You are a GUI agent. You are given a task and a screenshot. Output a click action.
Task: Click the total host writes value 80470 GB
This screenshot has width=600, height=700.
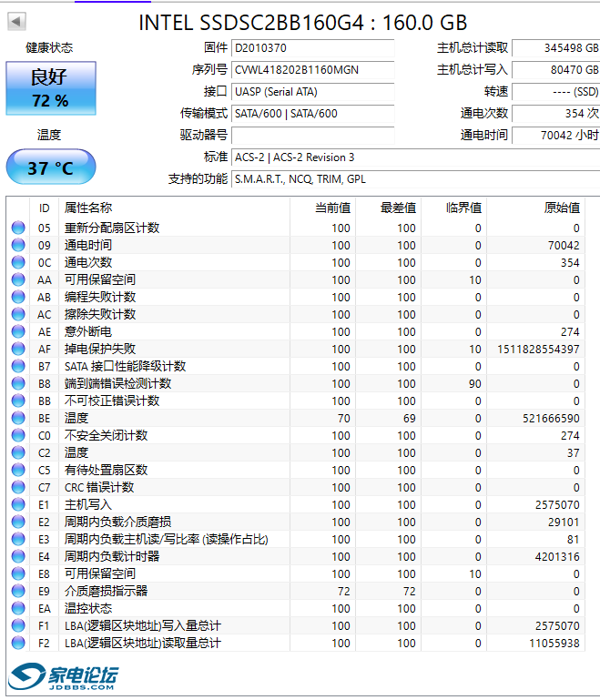(x=555, y=70)
